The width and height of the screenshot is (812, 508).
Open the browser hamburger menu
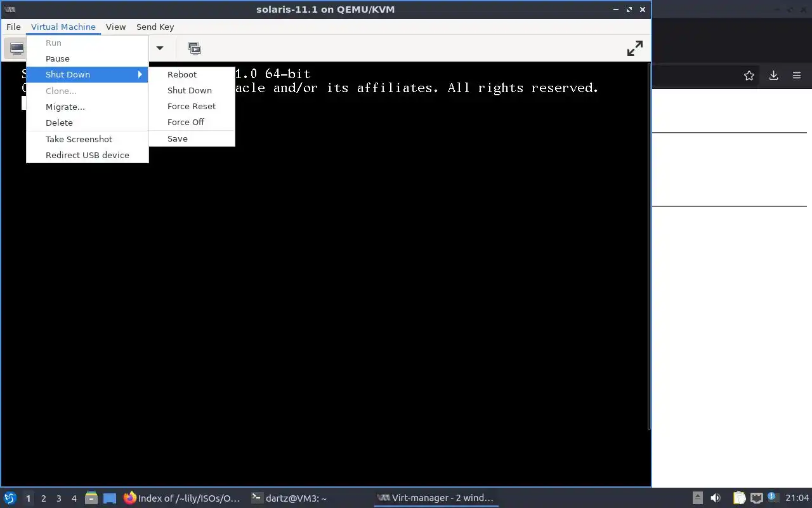tap(797, 76)
